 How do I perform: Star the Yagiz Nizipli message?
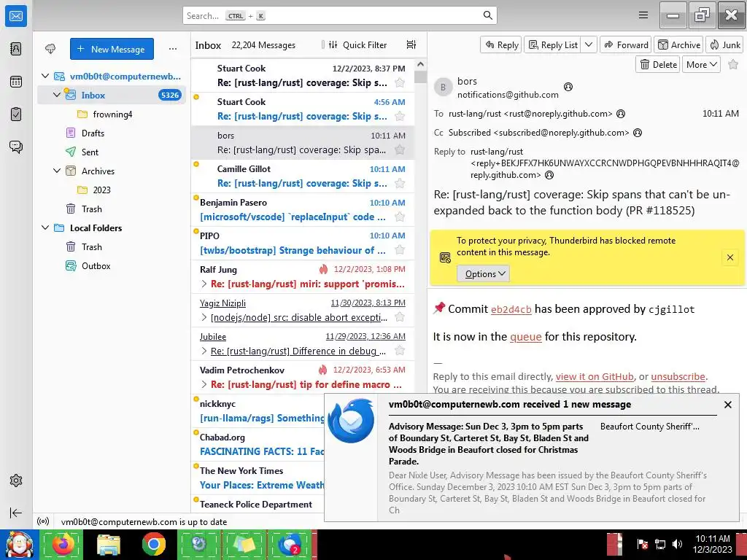tap(400, 317)
